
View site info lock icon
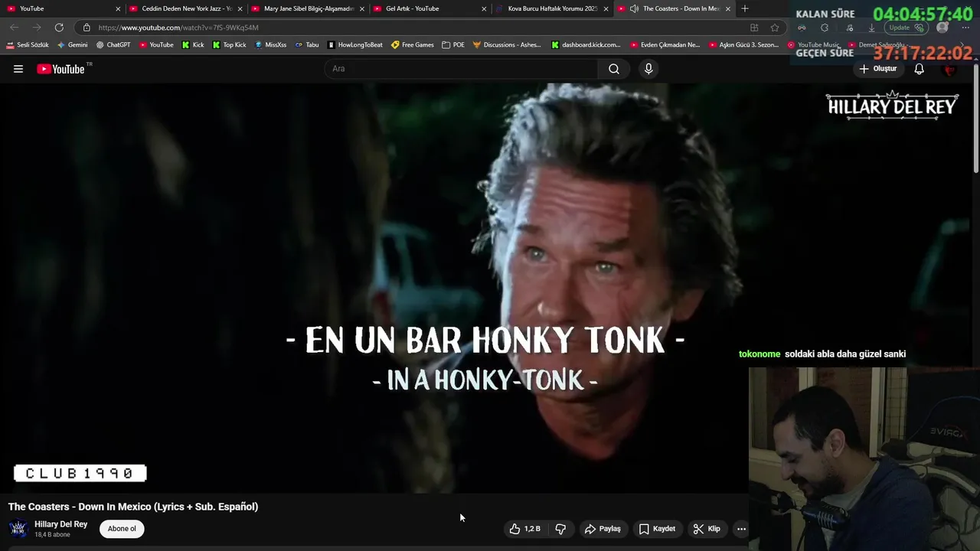coord(87,28)
